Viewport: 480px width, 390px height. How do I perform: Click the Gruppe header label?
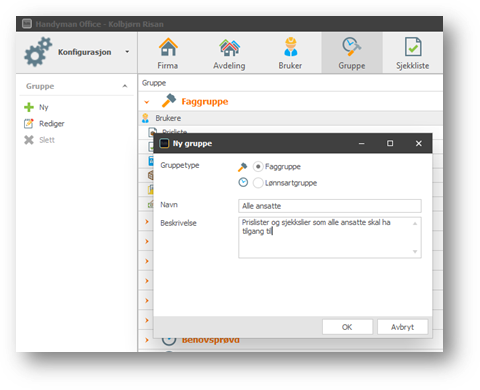click(154, 83)
